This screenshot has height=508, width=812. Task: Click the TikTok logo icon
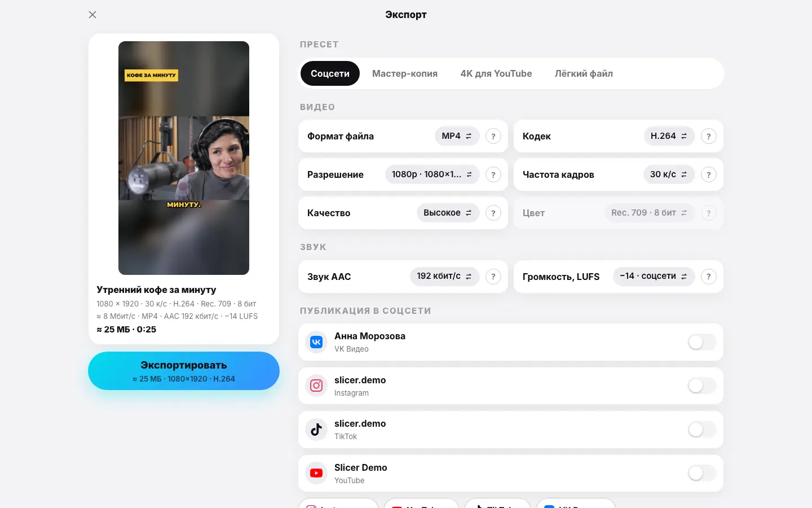tap(316, 430)
